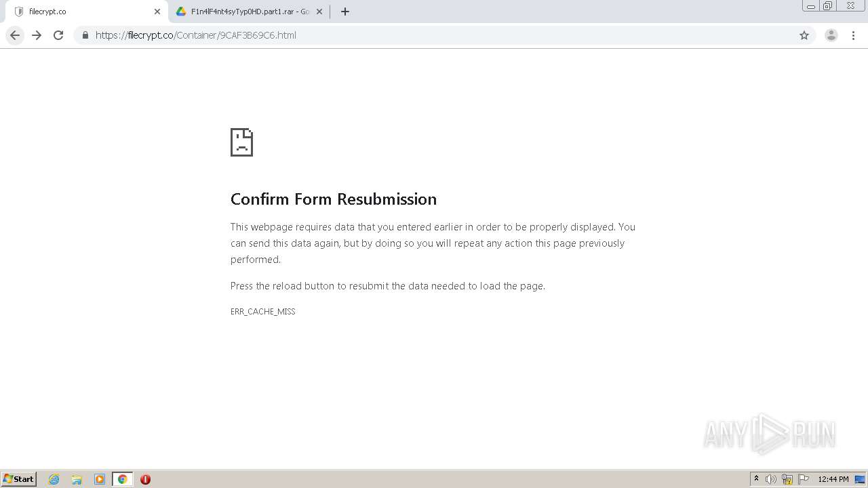Viewport: 868px width, 488px height.
Task: Select the Chrome taskbar button
Action: 122,479
